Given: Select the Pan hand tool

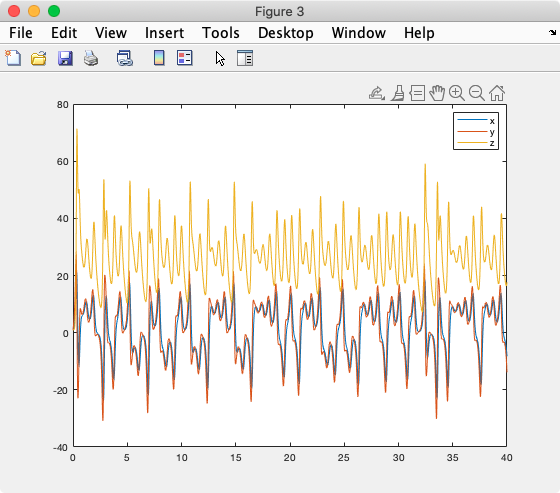Looking at the screenshot, I should pyautogui.click(x=437, y=93).
